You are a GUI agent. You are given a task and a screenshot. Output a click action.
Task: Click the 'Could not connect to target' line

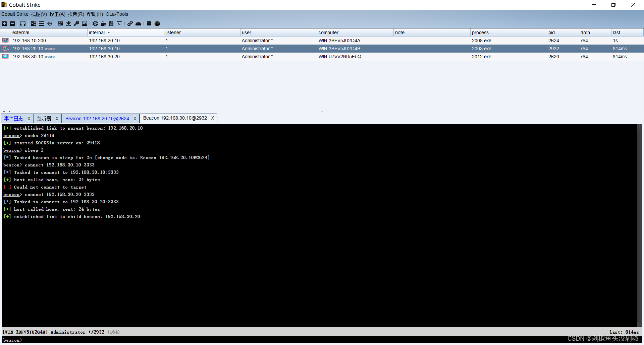pos(45,187)
